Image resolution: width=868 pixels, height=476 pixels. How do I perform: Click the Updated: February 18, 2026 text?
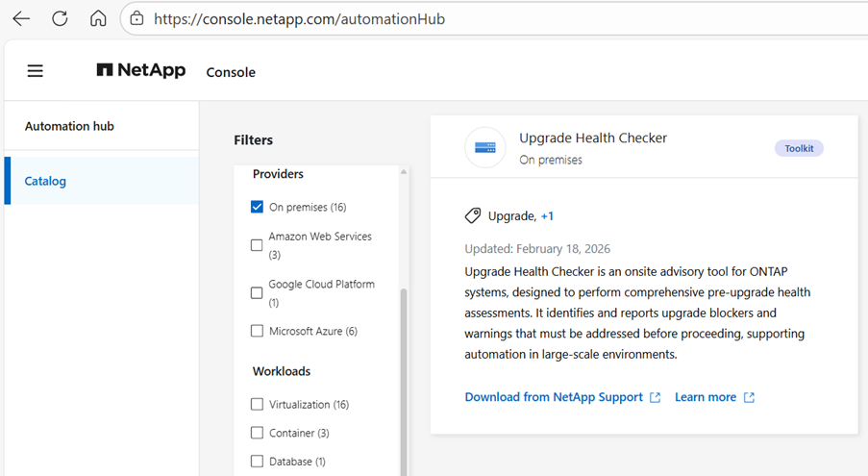tap(537, 249)
